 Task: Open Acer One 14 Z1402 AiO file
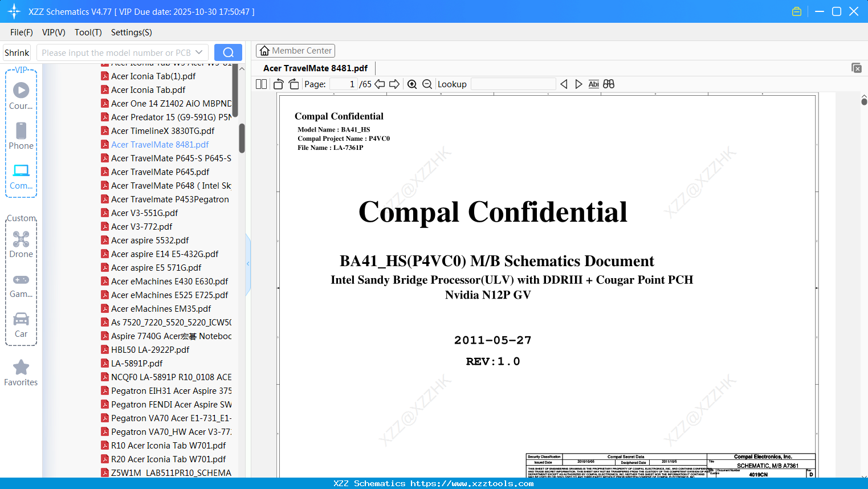(x=166, y=104)
